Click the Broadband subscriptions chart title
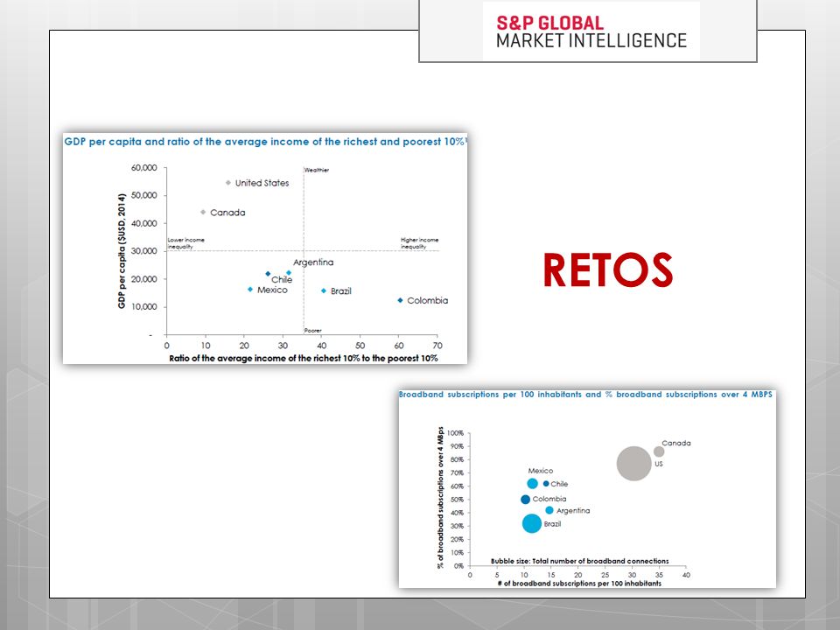 click(x=585, y=395)
